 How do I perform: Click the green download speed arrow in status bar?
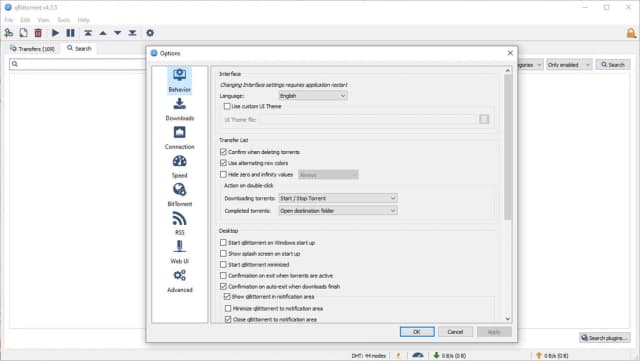click(x=436, y=355)
